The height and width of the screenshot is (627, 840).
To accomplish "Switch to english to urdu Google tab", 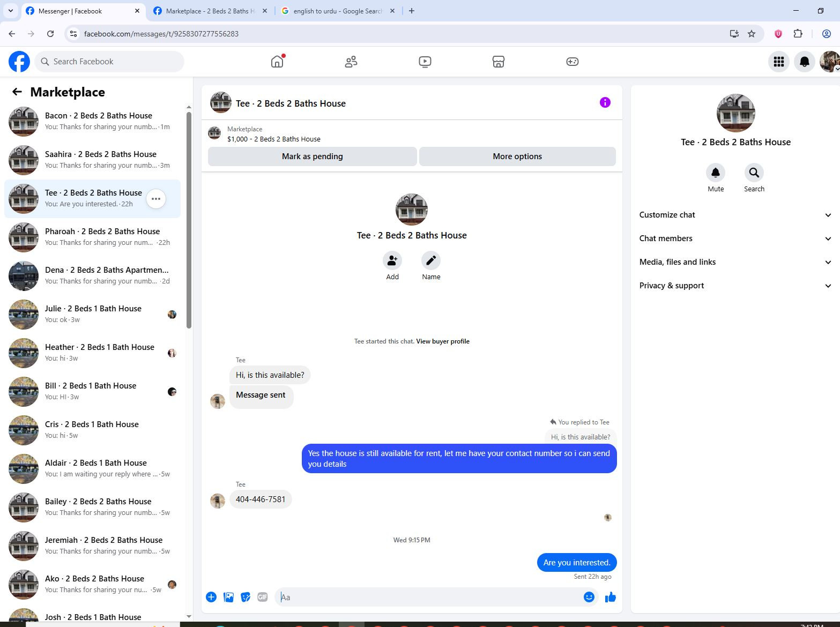I will click(x=337, y=11).
